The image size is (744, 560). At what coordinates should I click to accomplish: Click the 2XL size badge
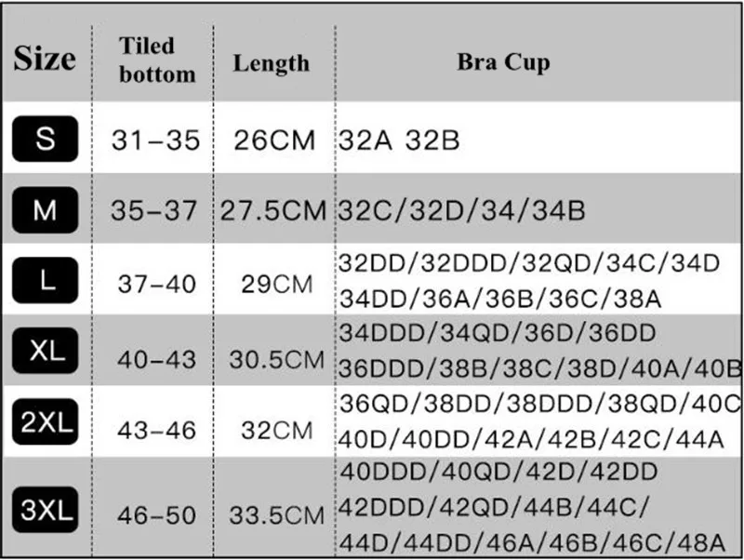(45, 421)
